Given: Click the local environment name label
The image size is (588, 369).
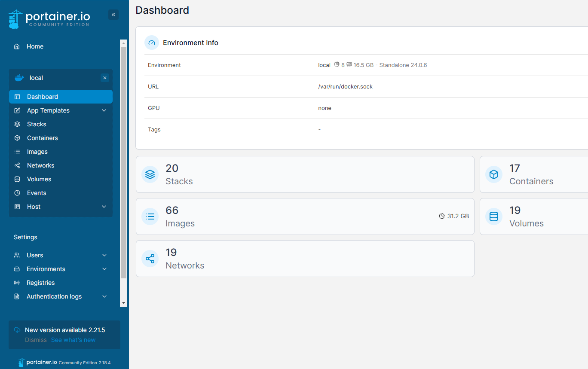Looking at the screenshot, I should (36, 78).
